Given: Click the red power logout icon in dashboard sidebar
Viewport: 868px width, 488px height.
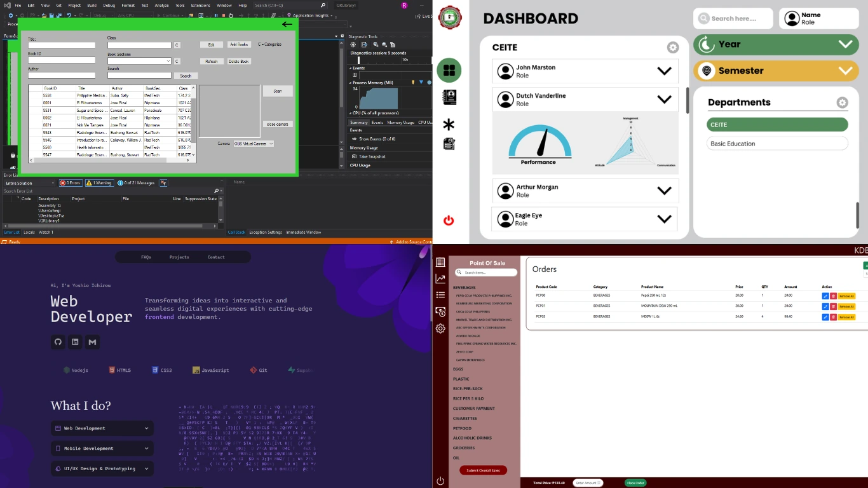Looking at the screenshot, I should pos(449,220).
